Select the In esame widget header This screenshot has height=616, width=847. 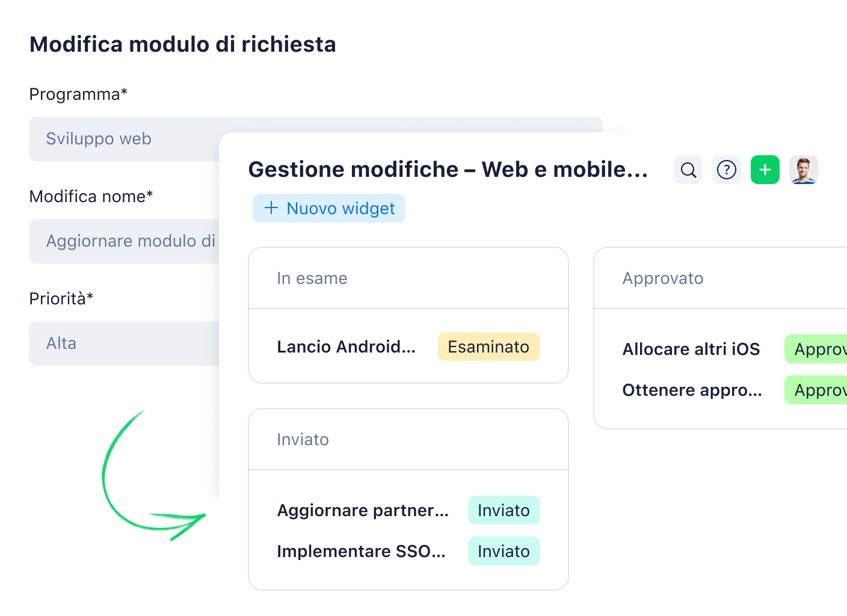click(x=312, y=279)
